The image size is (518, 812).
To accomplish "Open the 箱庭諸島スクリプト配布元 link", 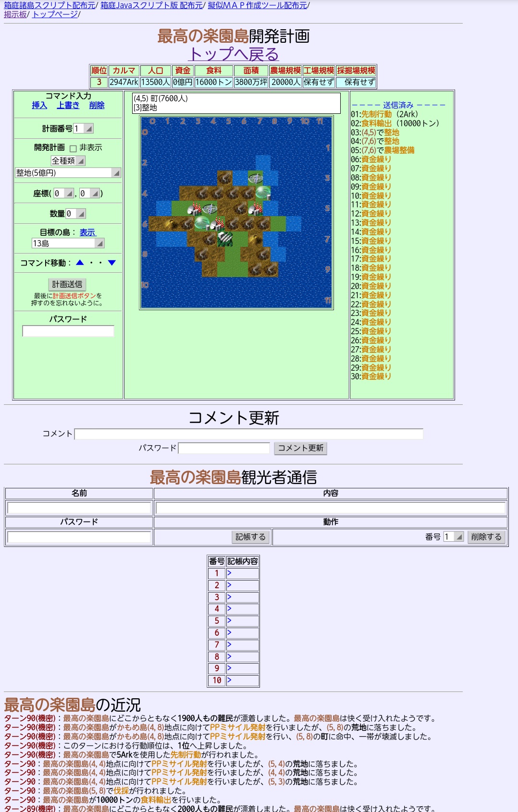I will click(x=49, y=5).
